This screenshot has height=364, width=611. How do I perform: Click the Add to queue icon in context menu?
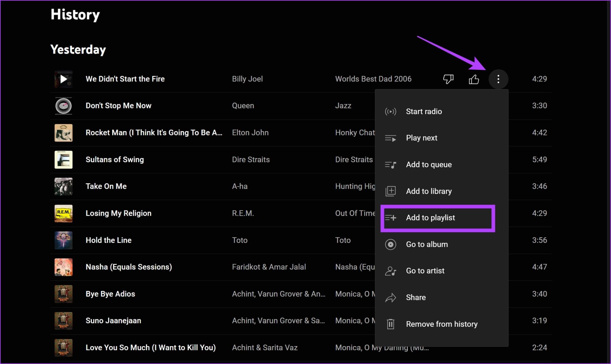tap(390, 164)
